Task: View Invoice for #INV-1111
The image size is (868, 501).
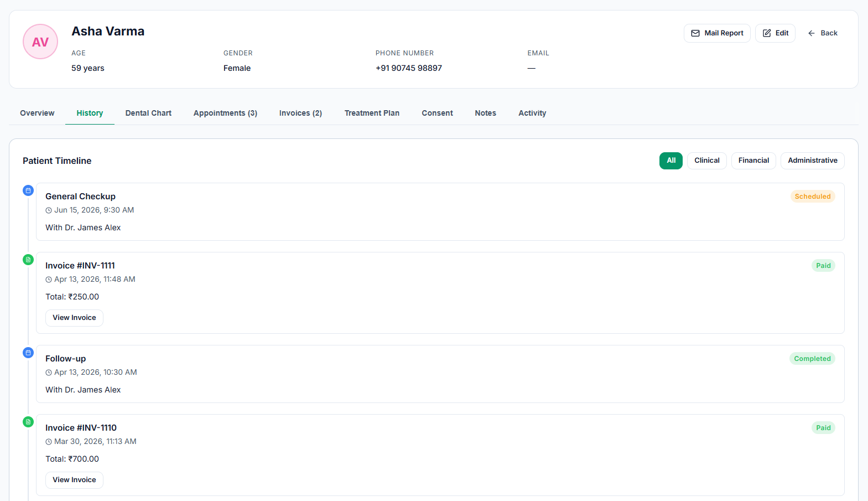Action: click(74, 318)
